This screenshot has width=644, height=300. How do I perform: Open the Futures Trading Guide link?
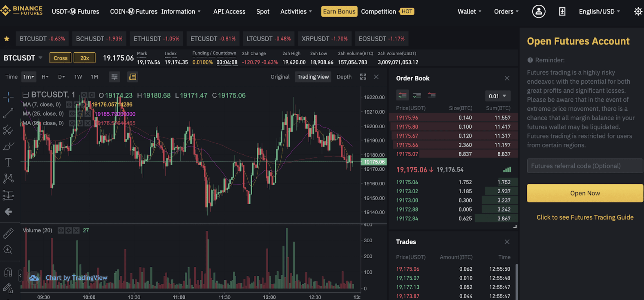pyautogui.click(x=585, y=217)
